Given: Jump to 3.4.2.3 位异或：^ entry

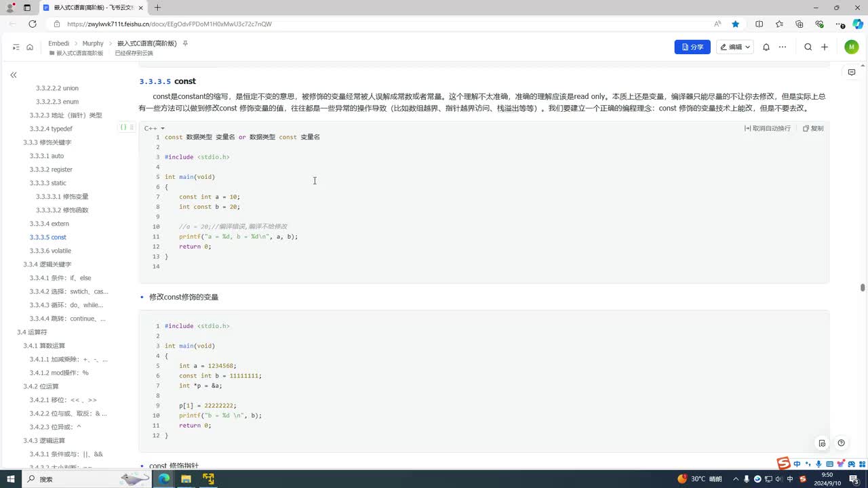Looking at the screenshot, I should [55, 427].
